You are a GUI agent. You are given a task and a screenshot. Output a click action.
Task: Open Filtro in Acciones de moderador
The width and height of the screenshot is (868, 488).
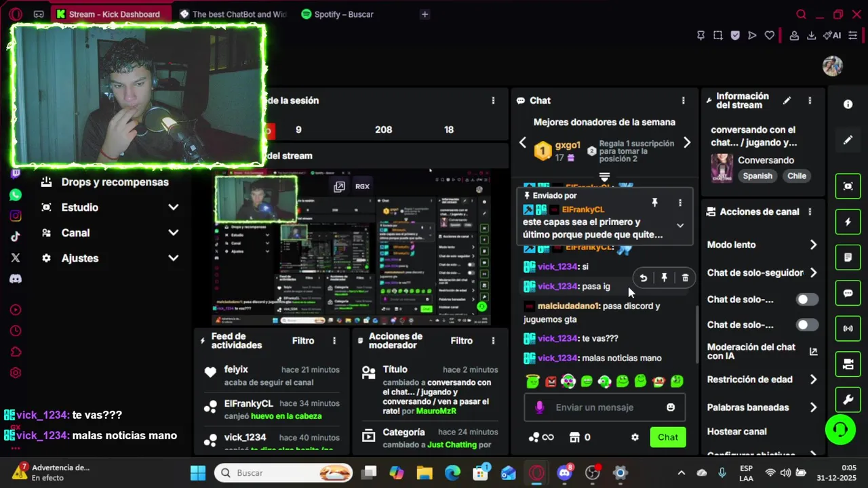[x=461, y=341]
